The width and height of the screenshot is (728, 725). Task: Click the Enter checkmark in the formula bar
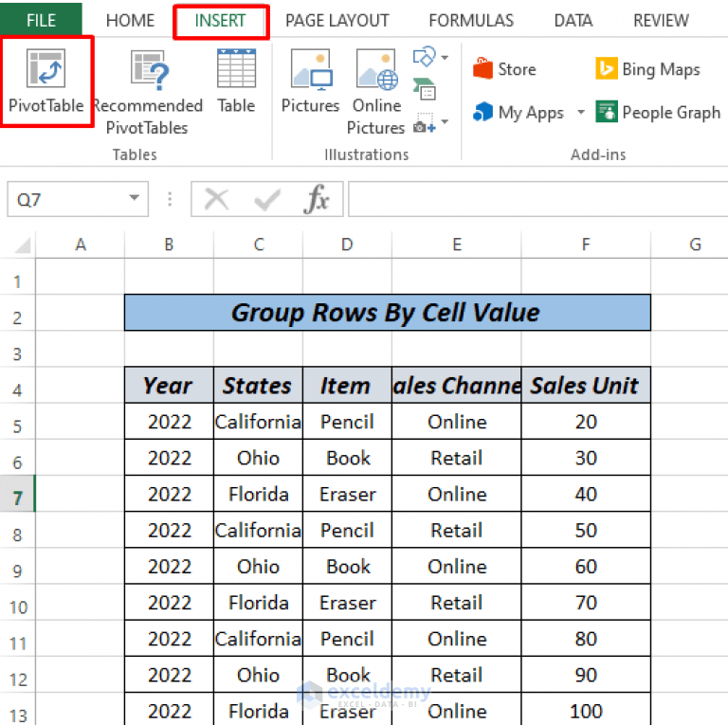point(267,200)
